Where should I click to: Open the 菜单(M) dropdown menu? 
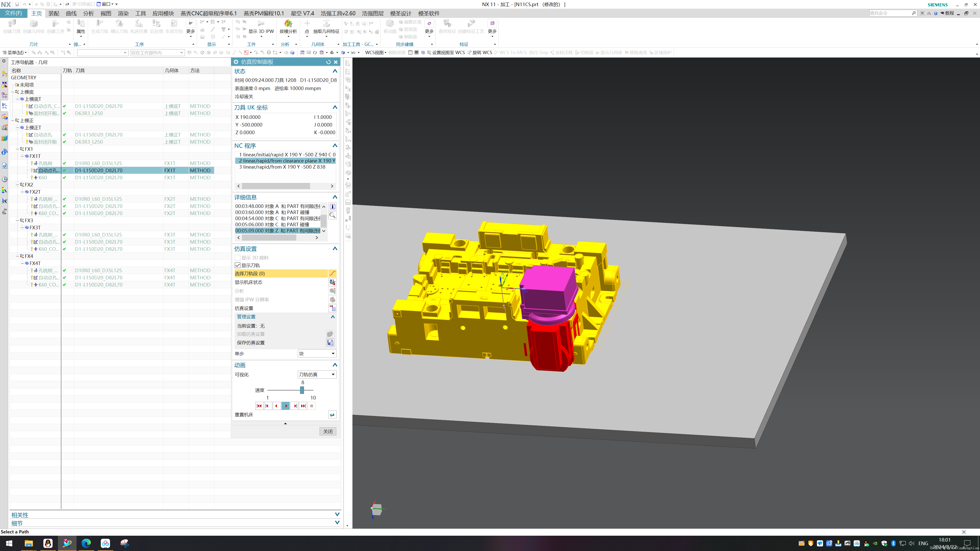click(15, 53)
